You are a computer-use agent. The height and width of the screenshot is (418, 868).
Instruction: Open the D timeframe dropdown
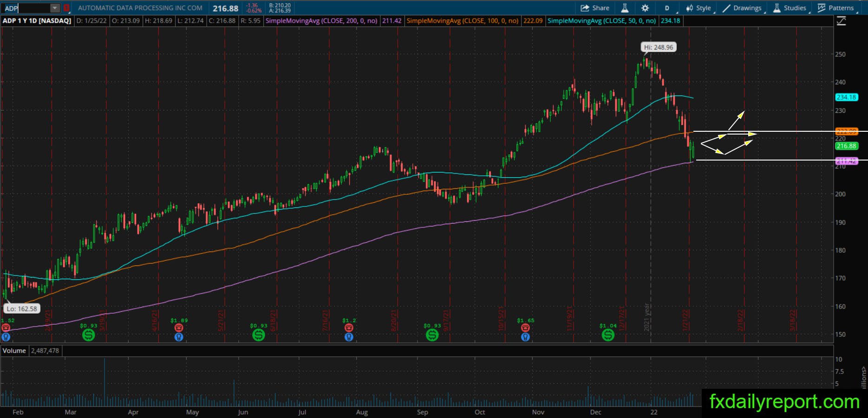tap(668, 8)
